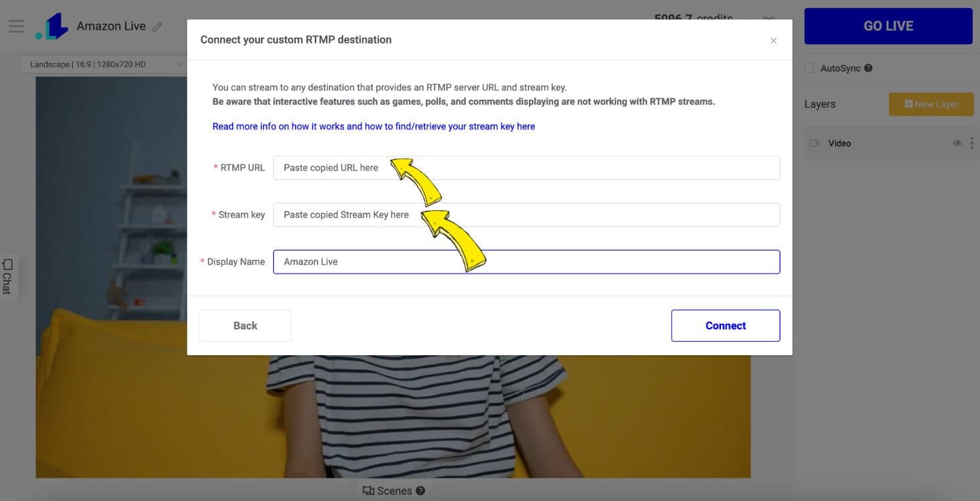The height and width of the screenshot is (501, 980).
Task: Open the hamburger menu icon
Action: tap(16, 26)
